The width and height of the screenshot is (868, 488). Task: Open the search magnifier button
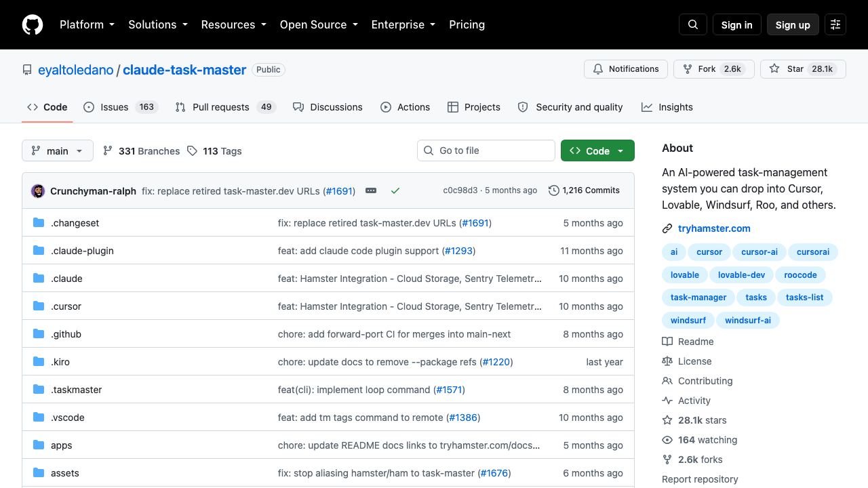tap(693, 24)
